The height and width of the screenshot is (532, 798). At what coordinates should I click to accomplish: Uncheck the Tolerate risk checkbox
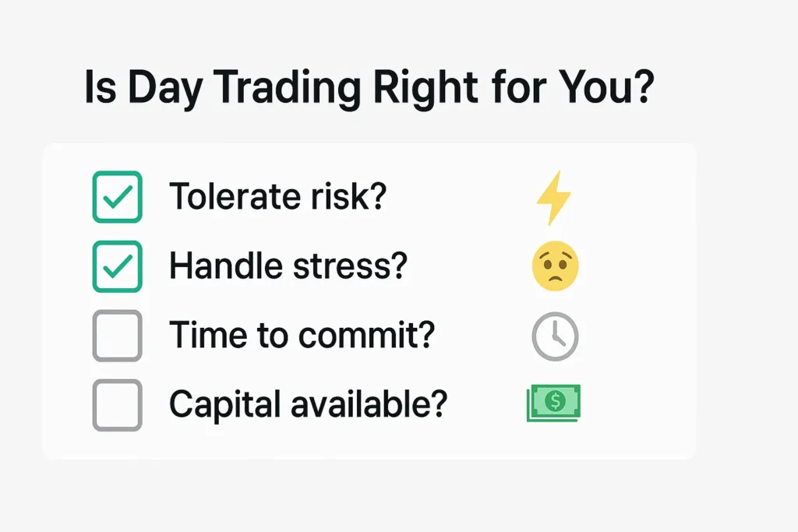click(117, 197)
